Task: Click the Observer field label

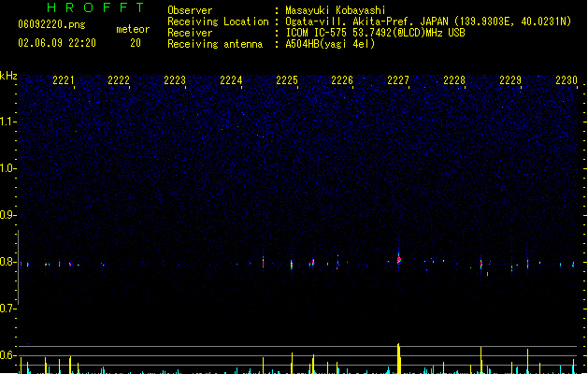Action: 190,10
